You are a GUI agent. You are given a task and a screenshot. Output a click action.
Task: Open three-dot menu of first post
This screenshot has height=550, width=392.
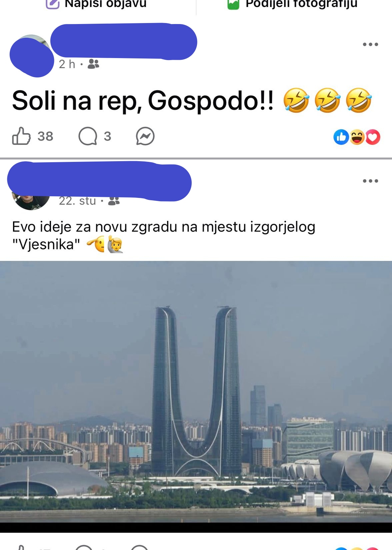(x=370, y=44)
